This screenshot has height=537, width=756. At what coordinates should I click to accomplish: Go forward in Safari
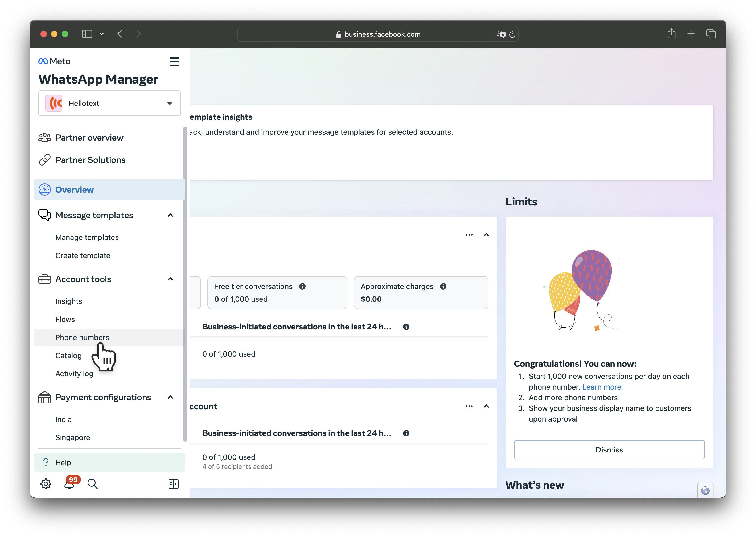[139, 34]
